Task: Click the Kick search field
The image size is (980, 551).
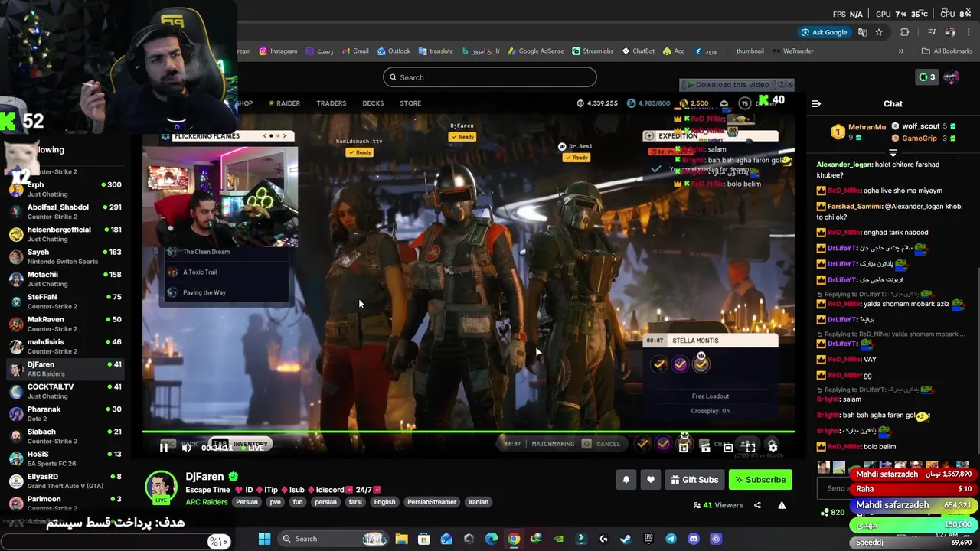Action: pos(490,77)
